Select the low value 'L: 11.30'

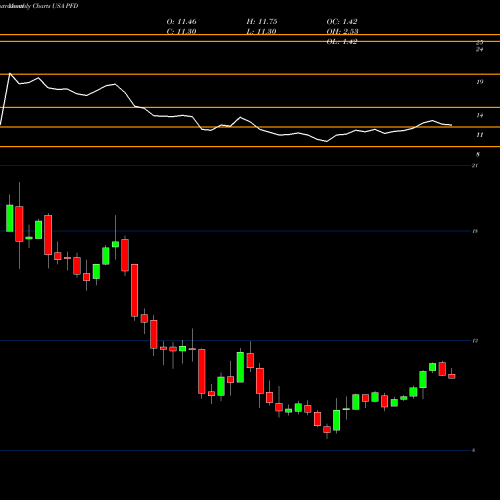[x=261, y=31]
